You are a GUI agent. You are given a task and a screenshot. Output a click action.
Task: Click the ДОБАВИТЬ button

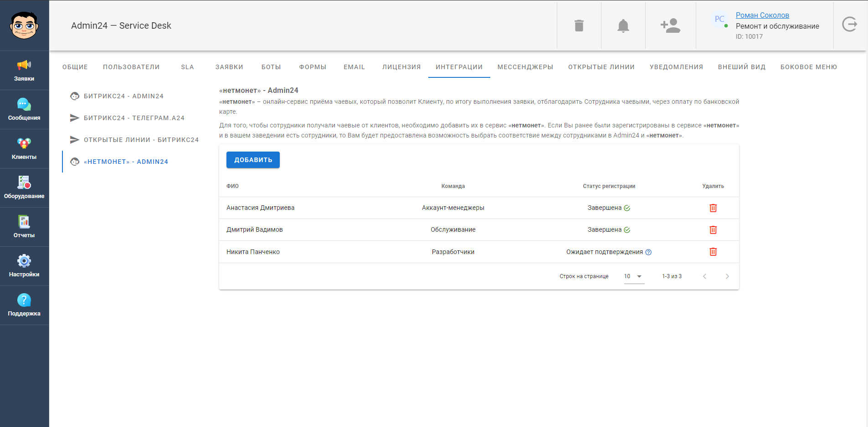[253, 160]
